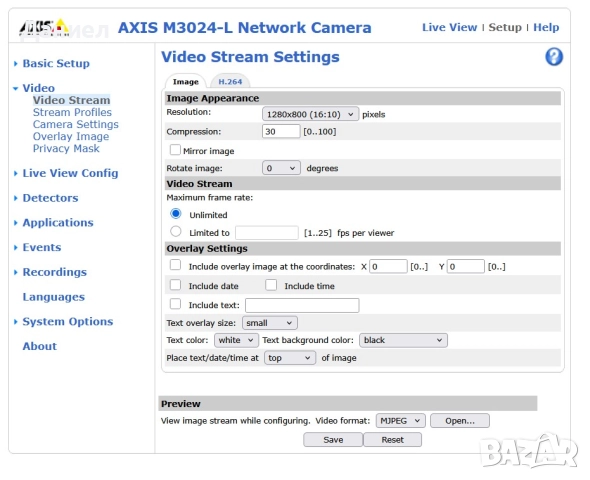Open the Video format MJPEG dropdown
Screen dimensions: 590x480
coord(400,421)
